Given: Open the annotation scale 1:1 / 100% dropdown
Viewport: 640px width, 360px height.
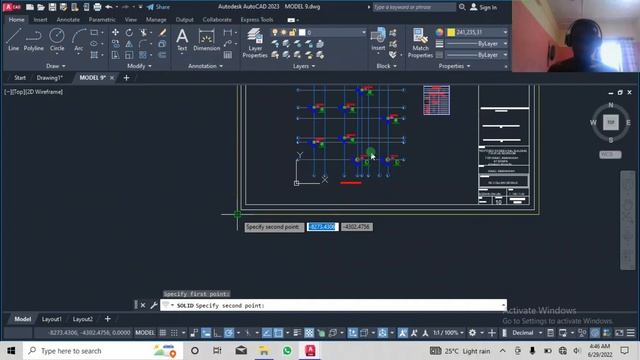Looking at the screenshot, I should click(448, 333).
